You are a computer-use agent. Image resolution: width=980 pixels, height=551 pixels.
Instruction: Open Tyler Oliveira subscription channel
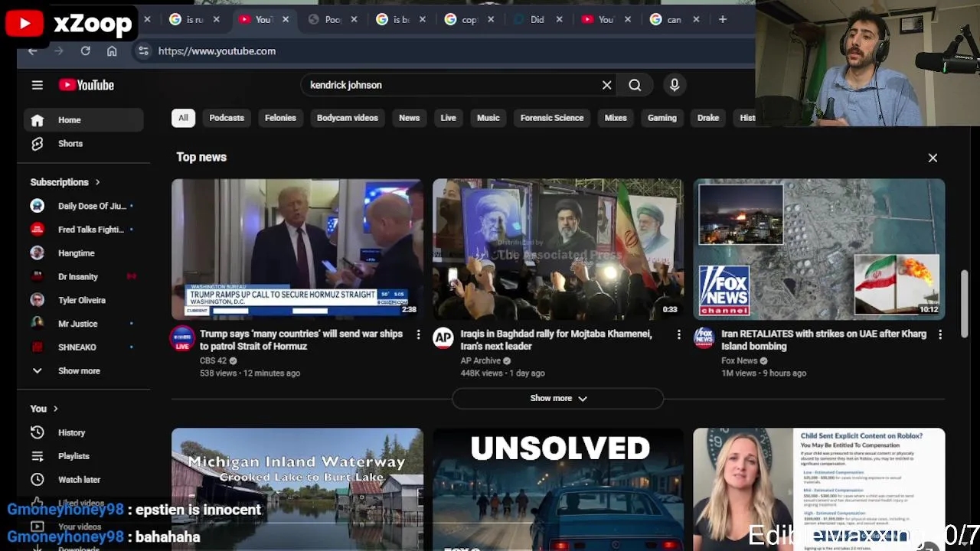[x=84, y=300]
